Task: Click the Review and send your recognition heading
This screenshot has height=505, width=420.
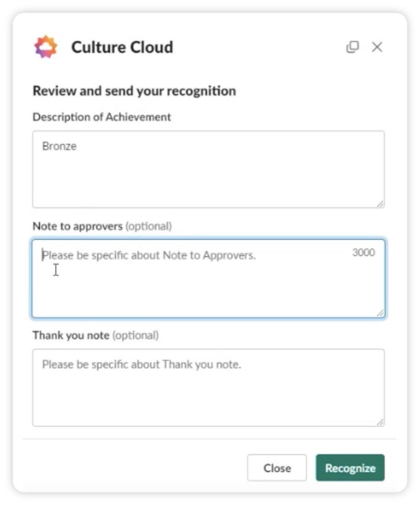Action: 134,91
